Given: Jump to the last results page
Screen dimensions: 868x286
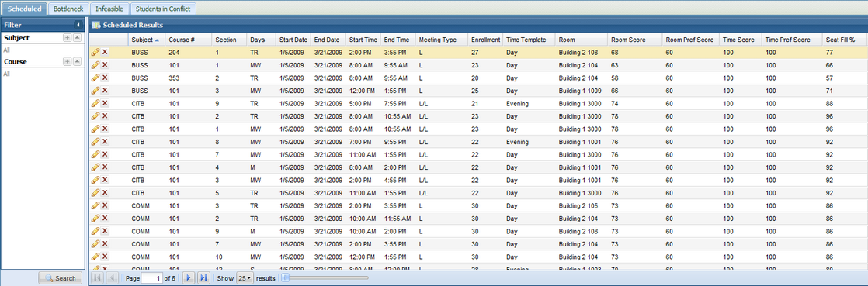Looking at the screenshot, I should coord(203,278).
